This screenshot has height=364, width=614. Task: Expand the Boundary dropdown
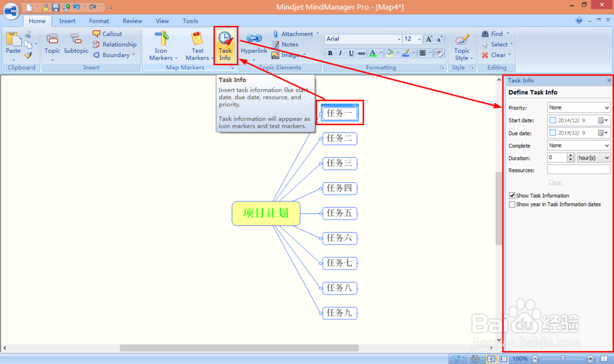click(133, 55)
